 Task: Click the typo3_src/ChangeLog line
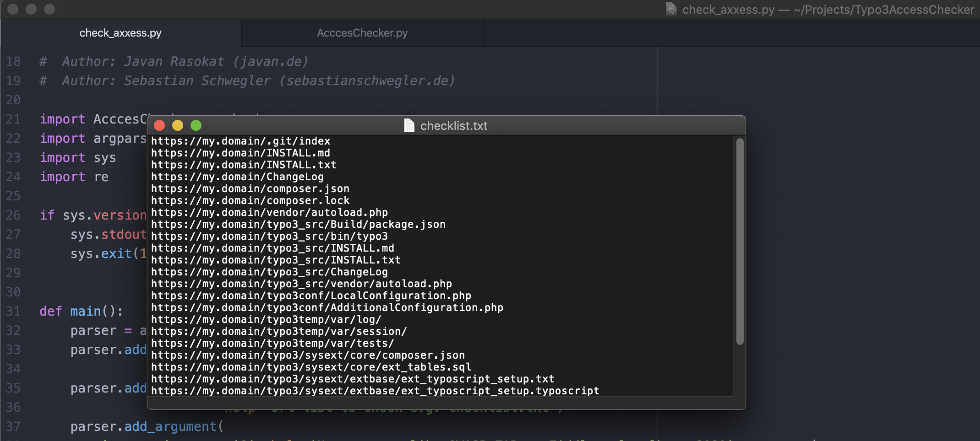tap(269, 272)
